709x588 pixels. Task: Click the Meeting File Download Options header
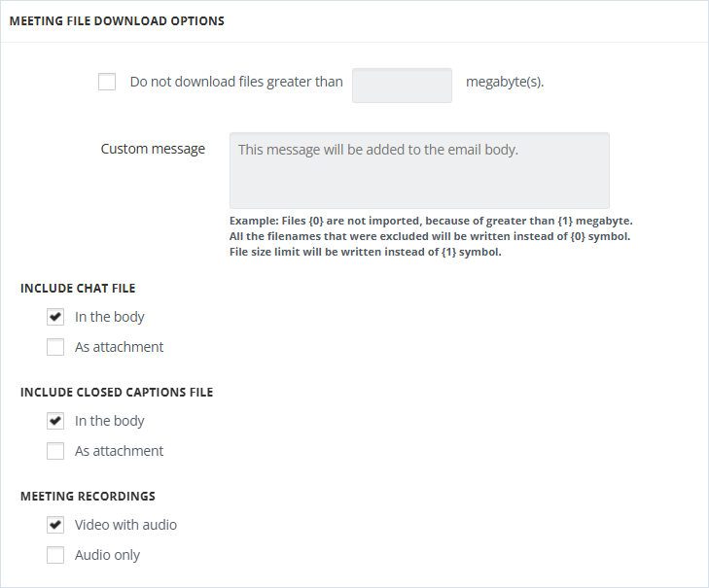tap(117, 21)
